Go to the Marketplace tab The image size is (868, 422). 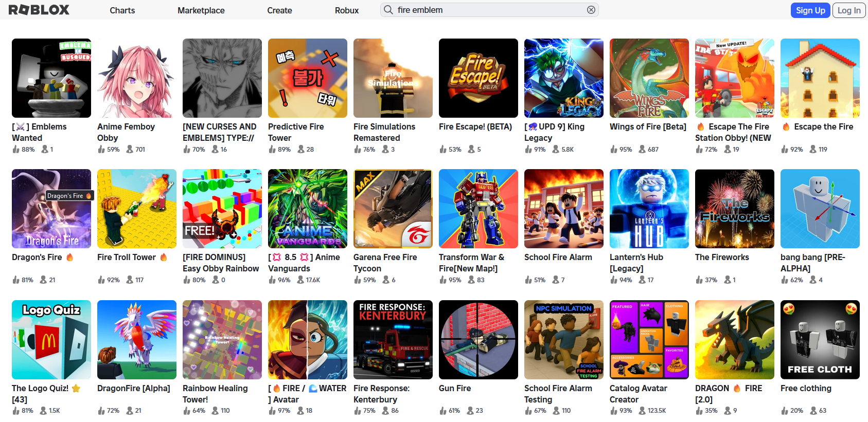click(201, 10)
